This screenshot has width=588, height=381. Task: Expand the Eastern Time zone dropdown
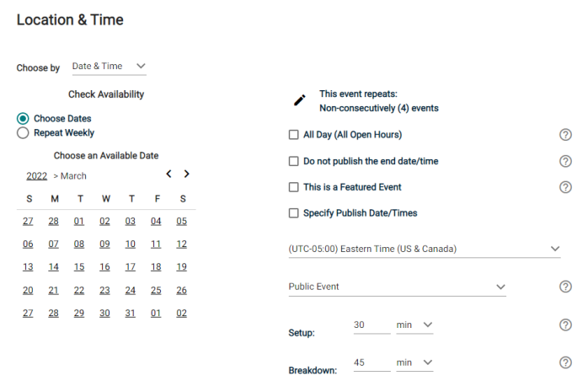425,249
